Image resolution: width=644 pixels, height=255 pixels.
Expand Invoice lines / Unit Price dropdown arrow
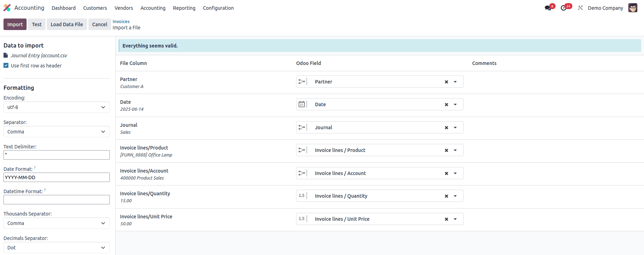pos(455,219)
